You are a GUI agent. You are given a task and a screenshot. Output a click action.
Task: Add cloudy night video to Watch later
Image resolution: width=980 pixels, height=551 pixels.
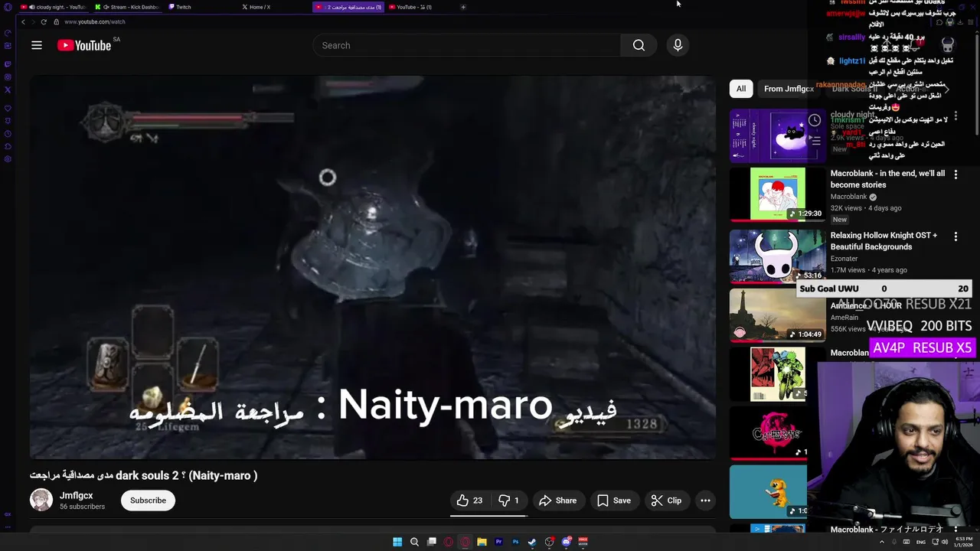(x=815, y=120)
